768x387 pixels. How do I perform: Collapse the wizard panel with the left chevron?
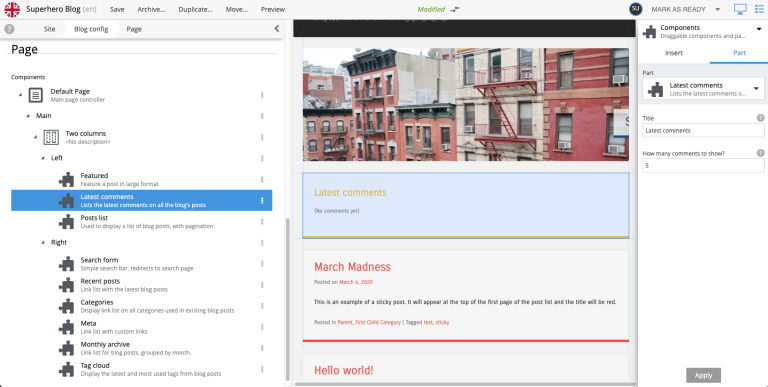pos(277,29)
